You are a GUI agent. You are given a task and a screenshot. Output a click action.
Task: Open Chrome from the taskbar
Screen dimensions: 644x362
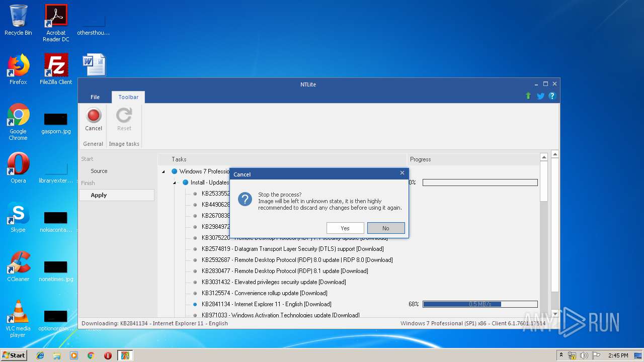pyautogui.click(x=91, y=355)
